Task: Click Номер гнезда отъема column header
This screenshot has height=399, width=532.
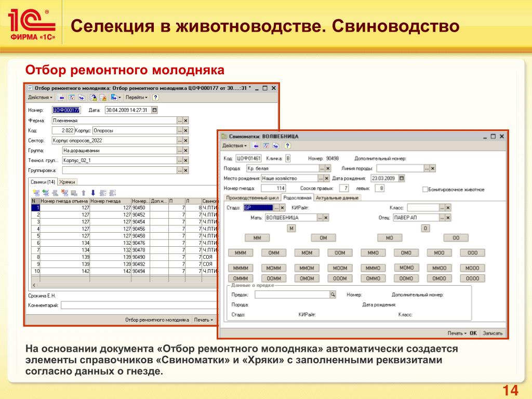Action: [65, 201]
